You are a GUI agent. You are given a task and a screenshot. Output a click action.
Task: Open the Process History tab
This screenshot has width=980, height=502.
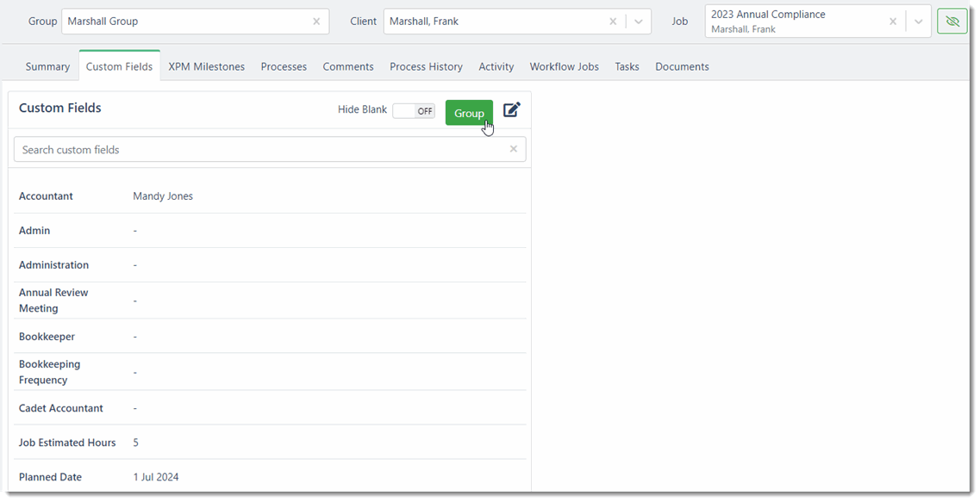point(426,66)
